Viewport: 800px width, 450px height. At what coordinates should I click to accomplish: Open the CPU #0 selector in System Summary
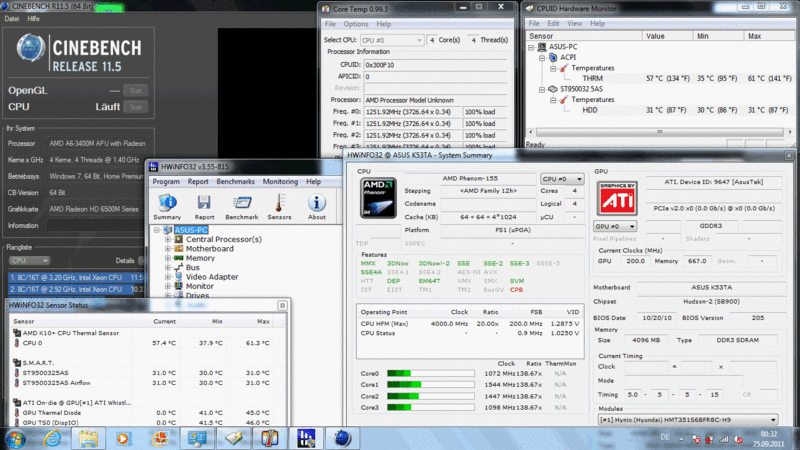561,179
